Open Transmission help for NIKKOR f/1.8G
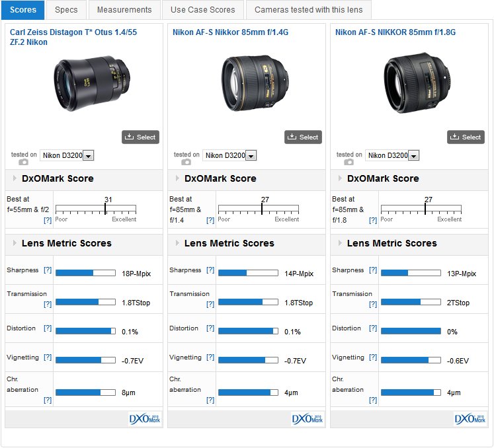494x448 pixels. [373, 304]
